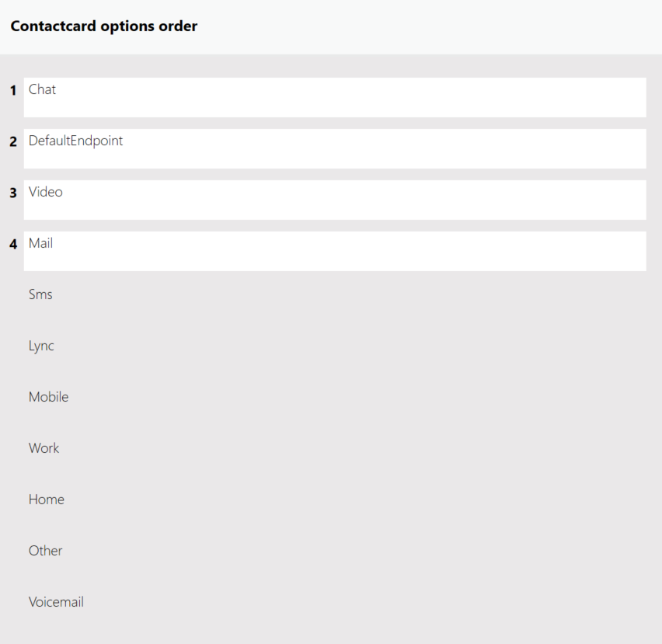Click the rank number 2 label
Image resolution: width=662 pixels, height=644 pixels.
pyautogui.click(x=12, y=142)
